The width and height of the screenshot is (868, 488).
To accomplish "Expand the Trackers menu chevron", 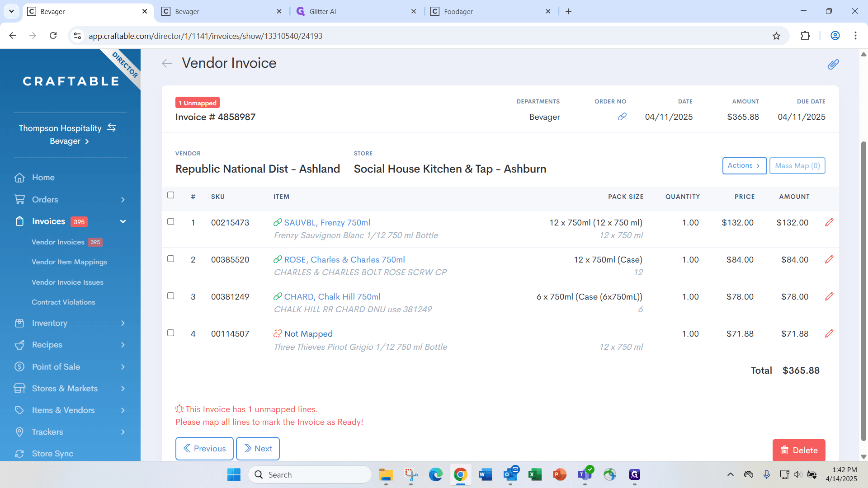I will [123, 432].
